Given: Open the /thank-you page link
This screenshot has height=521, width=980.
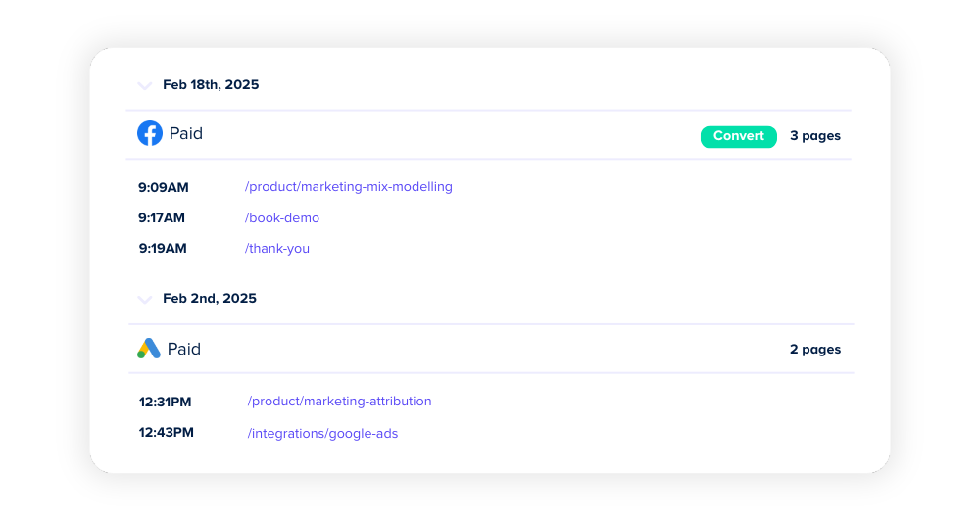Looking at the screenshot, I should click(x=277, y=249).
